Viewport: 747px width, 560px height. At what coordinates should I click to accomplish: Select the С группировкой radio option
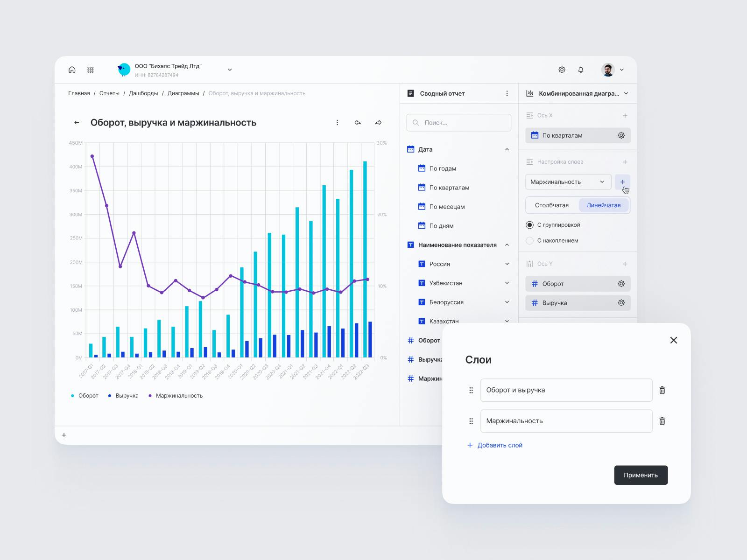(529, 225)
